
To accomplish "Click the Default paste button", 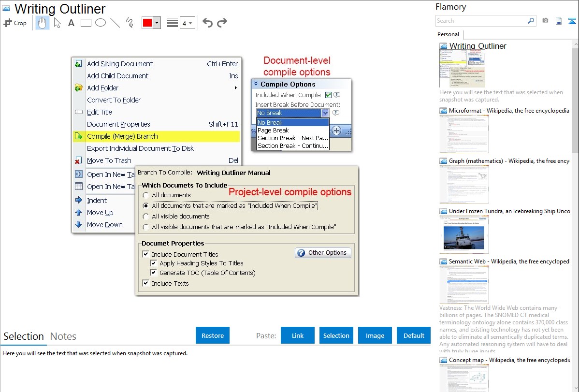I will [414, 335].
